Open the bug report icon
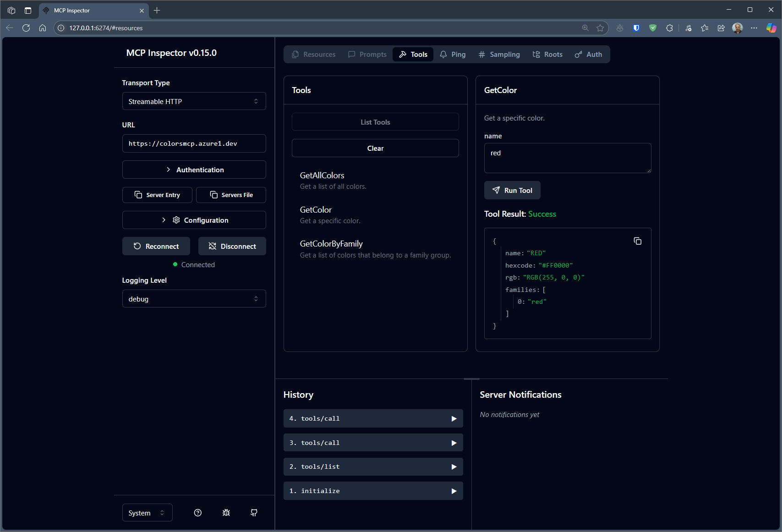 coord(226,513)
